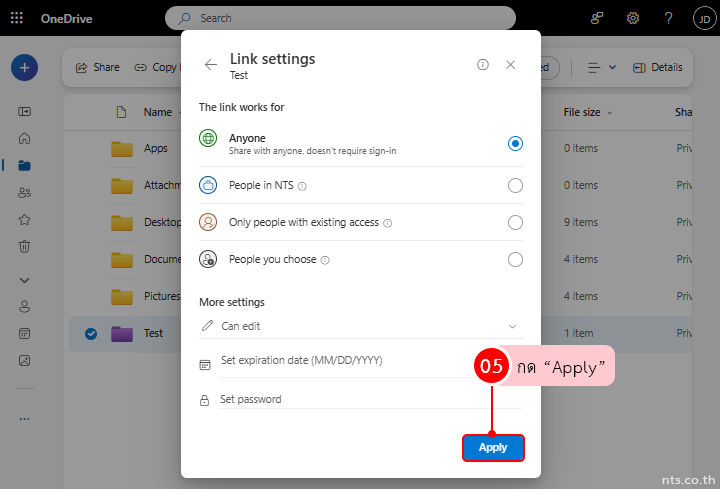Click the Search box
Screen dimensions: 720x489
point(340,18)
